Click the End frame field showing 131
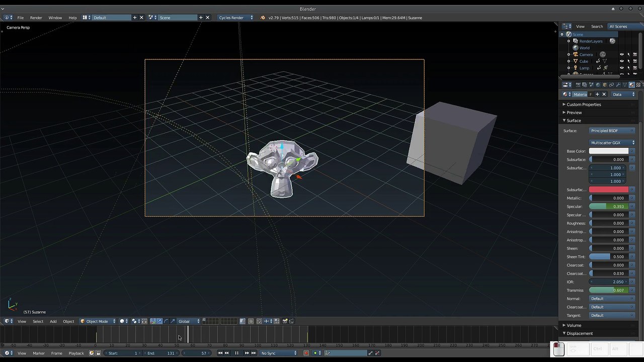The width and height of the screenshot is (644, 362). [x=162, y=353]
